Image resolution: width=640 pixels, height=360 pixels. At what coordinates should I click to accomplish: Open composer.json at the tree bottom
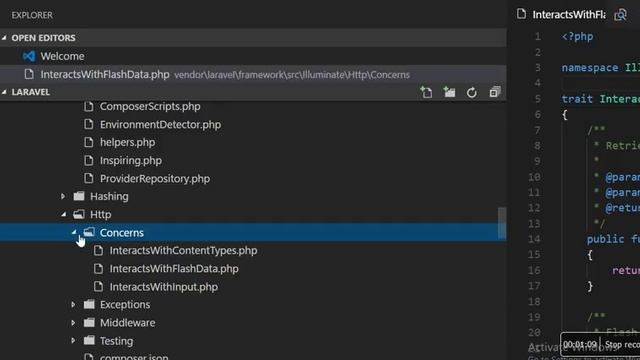[134, 356]
